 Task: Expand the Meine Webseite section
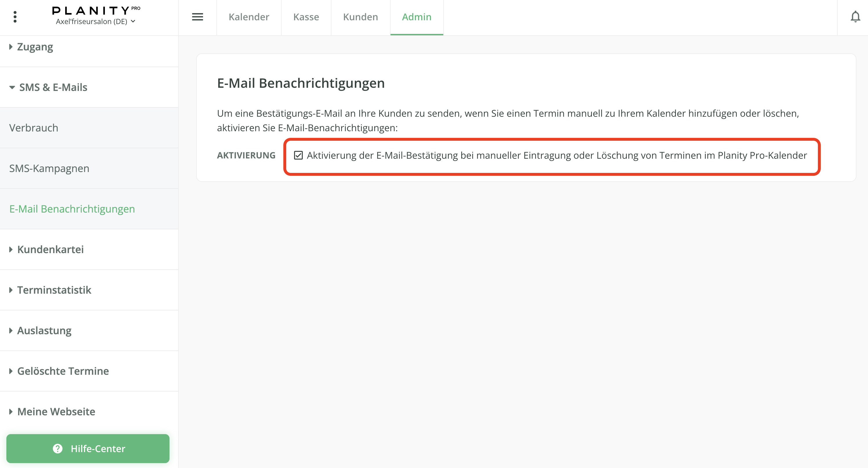(x=56, y=412)
